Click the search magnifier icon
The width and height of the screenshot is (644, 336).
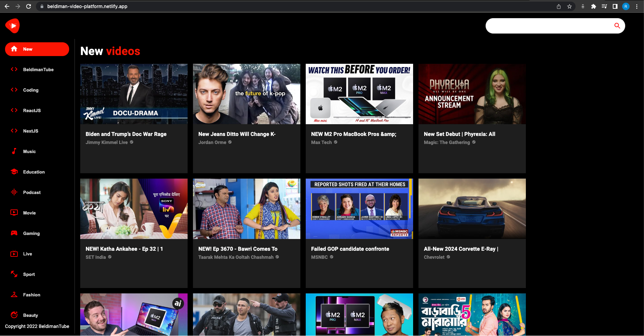pyautogui.click(x=617, y=26)
